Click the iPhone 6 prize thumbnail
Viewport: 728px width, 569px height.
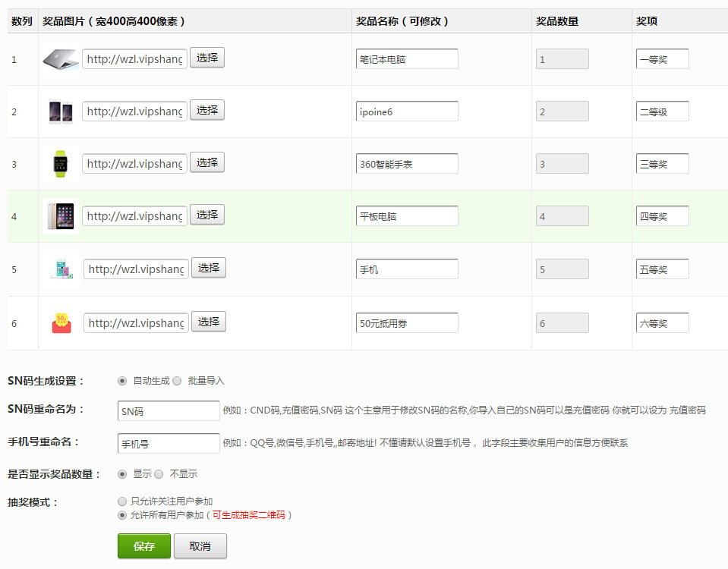(x=61, y=112)
